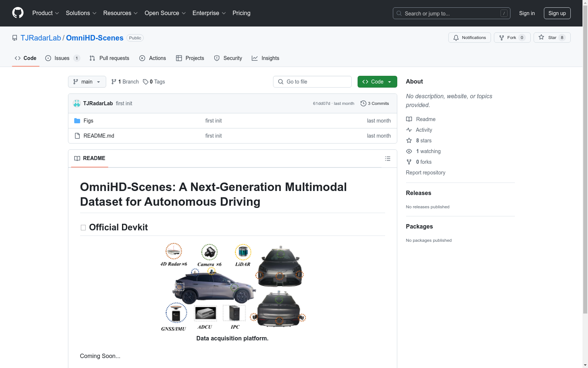Click Report repository link
588x368 pixels.
(x=426, y=173)
